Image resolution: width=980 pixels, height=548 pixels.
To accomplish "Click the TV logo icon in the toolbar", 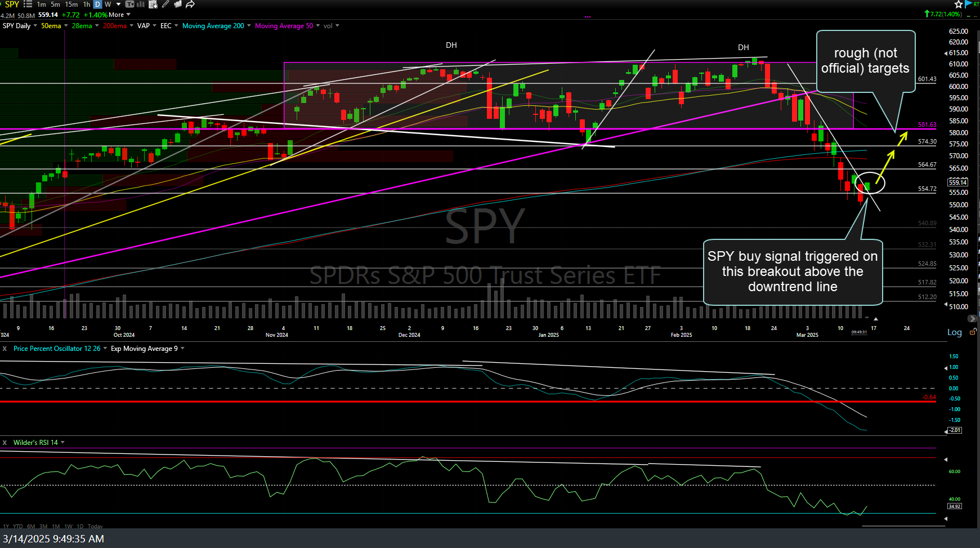I will coord(129,5).
